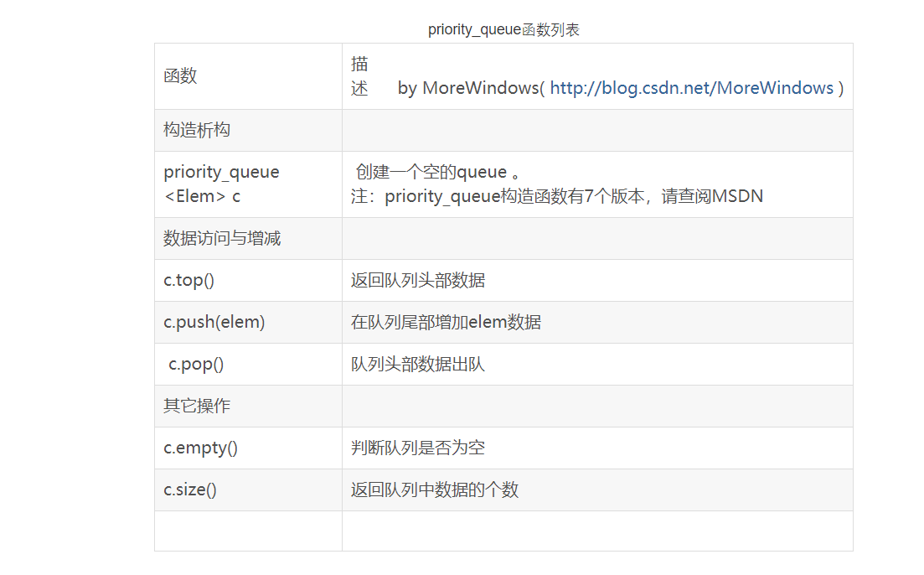This screenshot has height=575, width=924.
Task: Click the 判断队列是否为空 description
Action: coord(417,448)
